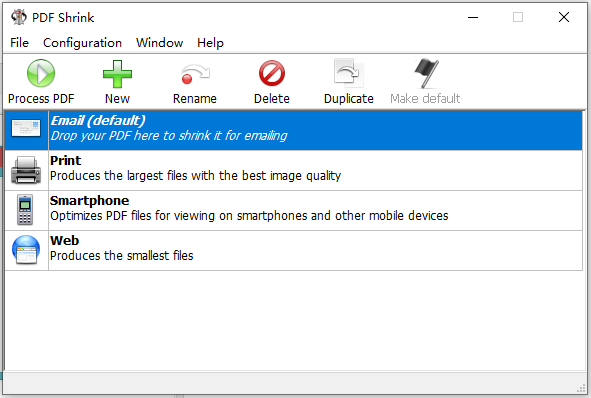Click the mobile phone icon of Smartphone row
The image size is (591, 398).
[x=25, y=210]
